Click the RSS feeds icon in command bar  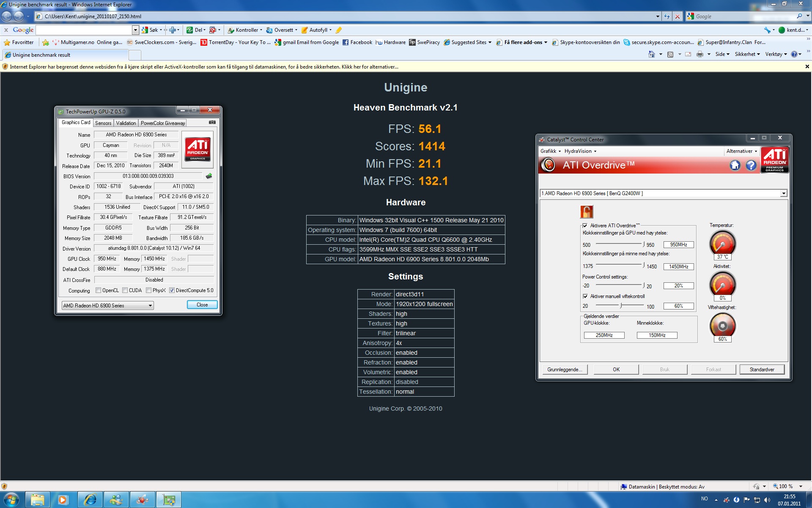670,54
